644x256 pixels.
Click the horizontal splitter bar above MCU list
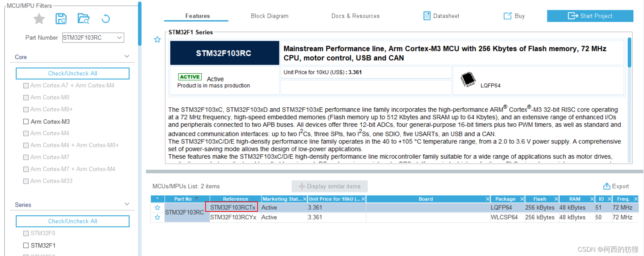coord(394,172)
